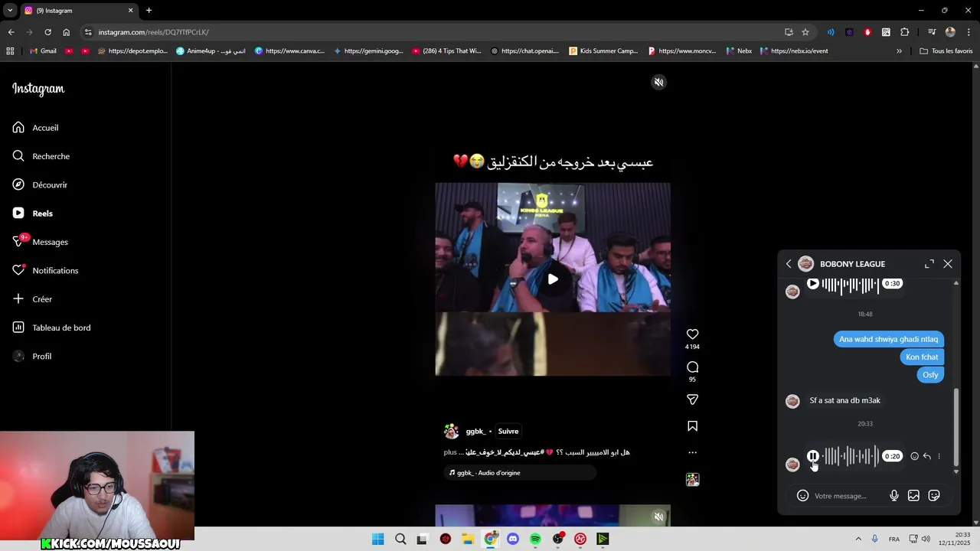
Task: Unmute the reel with the top speaker icon
Action: [658, 82]
